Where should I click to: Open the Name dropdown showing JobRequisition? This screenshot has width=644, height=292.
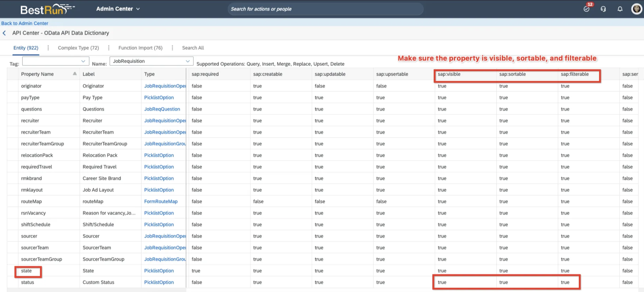coord(151,61)
